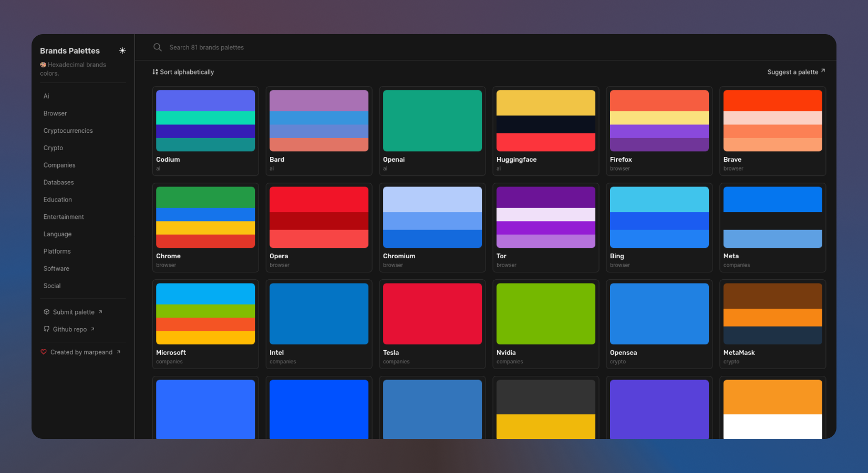This screenshot has width=868, height=473.
Task: Click the Submit palette sticker icon
Action: click(x=46, y=312)
